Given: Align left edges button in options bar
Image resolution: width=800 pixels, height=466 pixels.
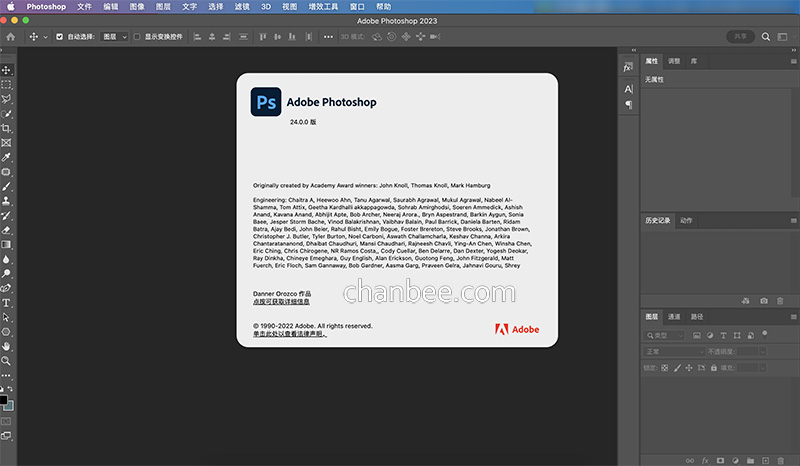Looking at the screenshot, I should [197, 37].
